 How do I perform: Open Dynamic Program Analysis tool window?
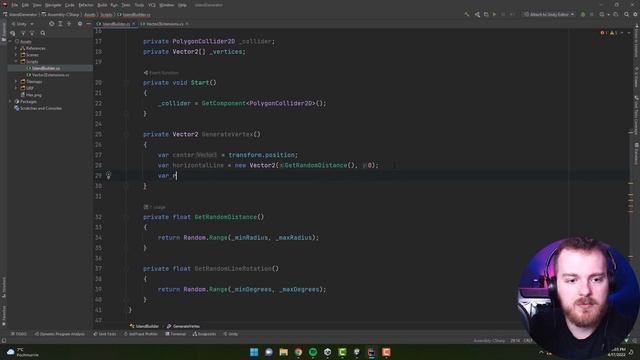60,334
